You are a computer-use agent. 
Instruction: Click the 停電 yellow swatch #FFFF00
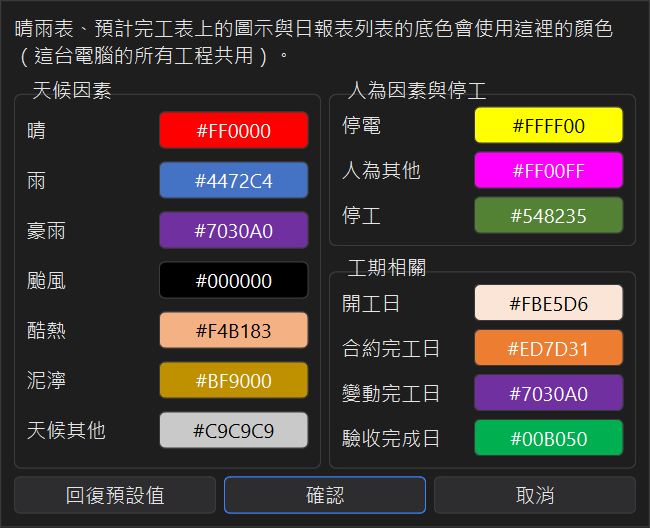coord(548,126)
